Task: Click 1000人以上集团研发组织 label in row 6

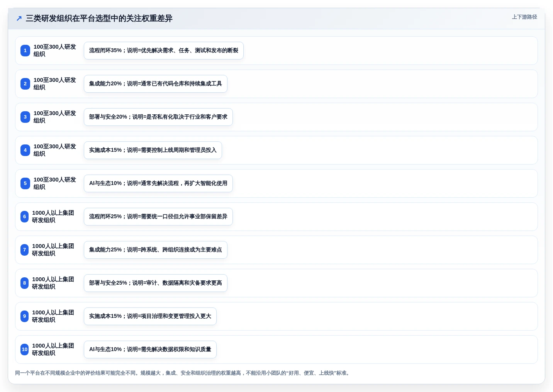Action: click(x=53, y=217)
